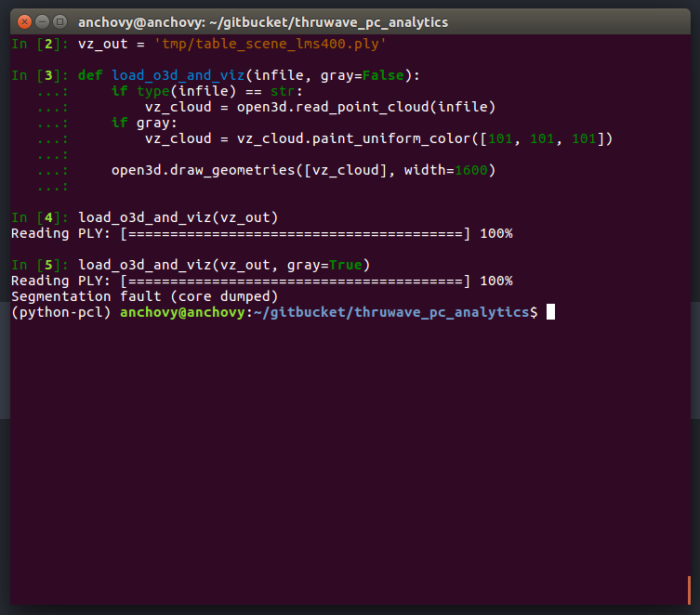
Task: Click the (python-pcl) environment label
Action: click(x=61, y=313)
